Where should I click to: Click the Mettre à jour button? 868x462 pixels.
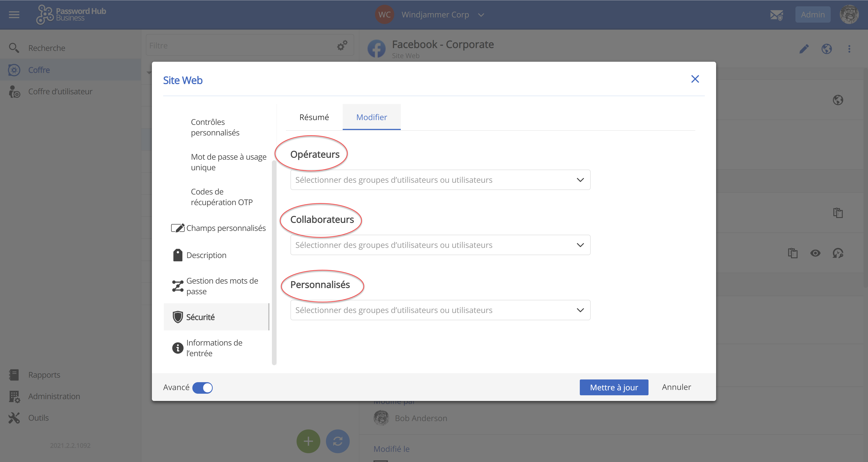[x=614, y=388]
